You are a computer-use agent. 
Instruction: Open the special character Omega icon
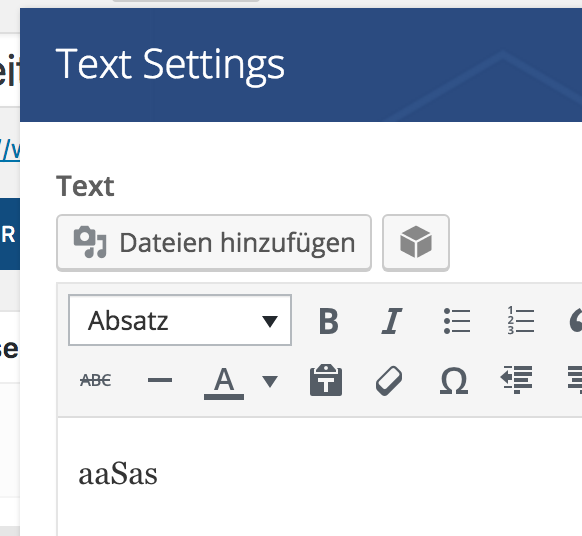pos(454,380)
